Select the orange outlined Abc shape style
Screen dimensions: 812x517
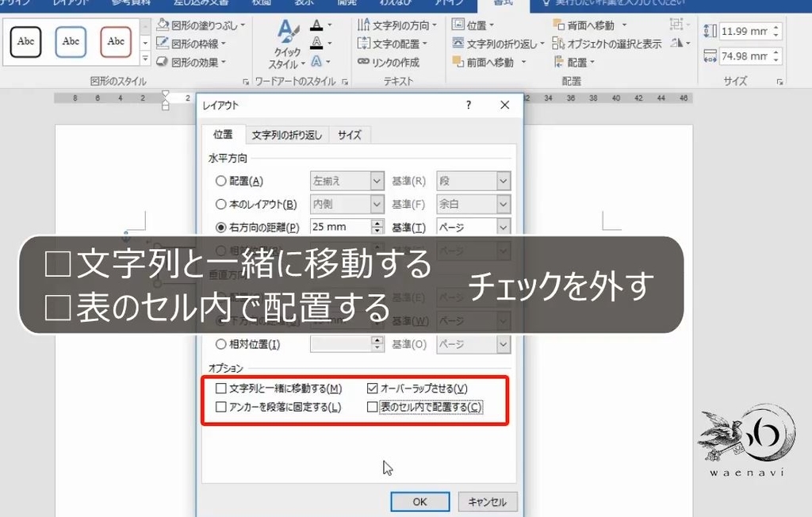tap(116, 41)
